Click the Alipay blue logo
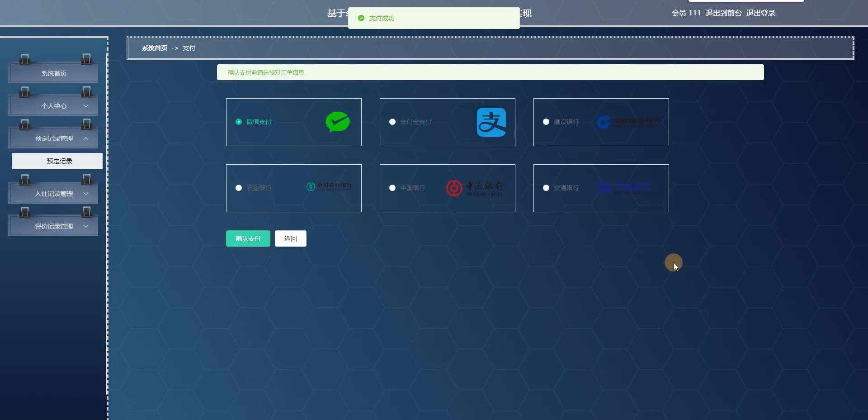 [x=491, y=122]
